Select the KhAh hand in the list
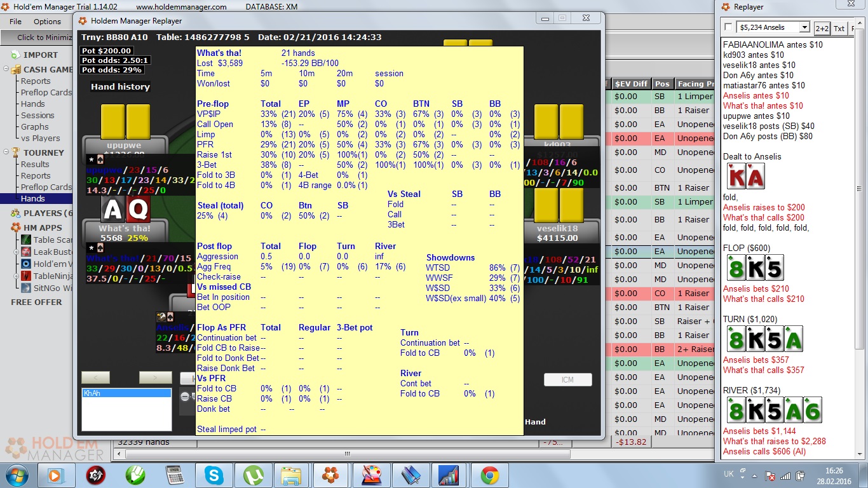The image size is (868, 488). [x=126, y=393]
